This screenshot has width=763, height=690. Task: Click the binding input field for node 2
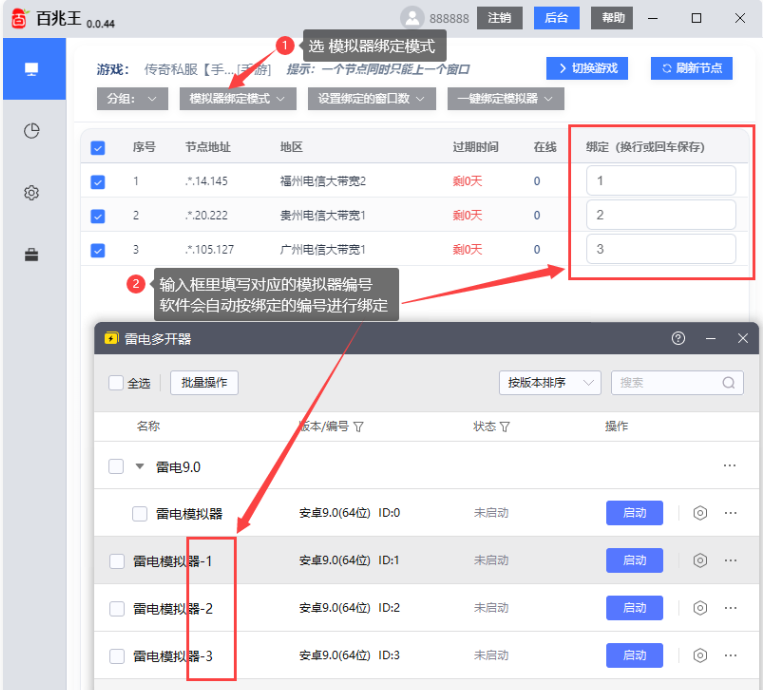pyautogui.click(x=661, y=215)
